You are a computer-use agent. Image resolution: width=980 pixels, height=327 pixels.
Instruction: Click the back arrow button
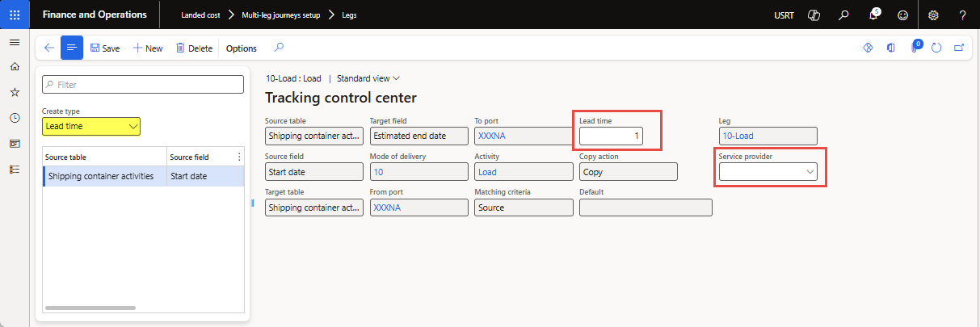49,48
